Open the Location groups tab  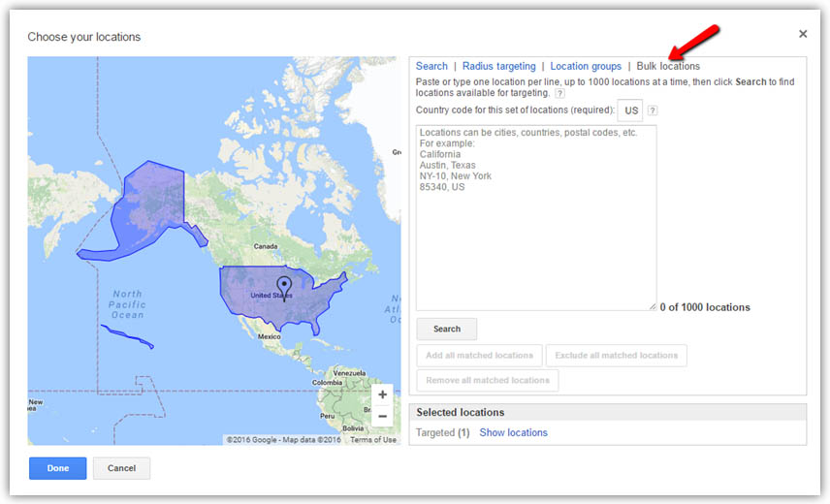point(586,66)
